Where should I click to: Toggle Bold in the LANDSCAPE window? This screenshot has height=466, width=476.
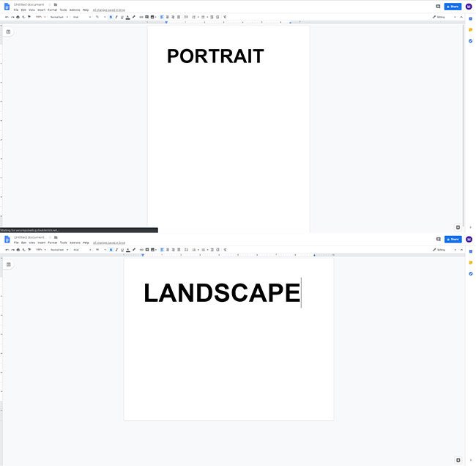coord(111,250)
